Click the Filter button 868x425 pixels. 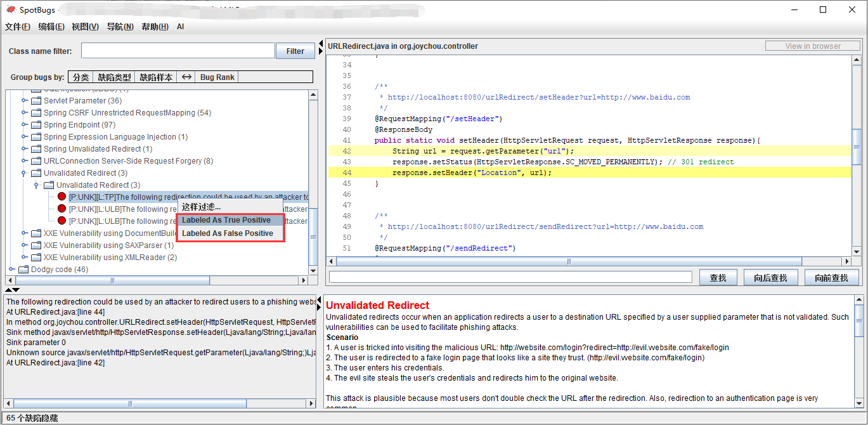coord(295,51)
